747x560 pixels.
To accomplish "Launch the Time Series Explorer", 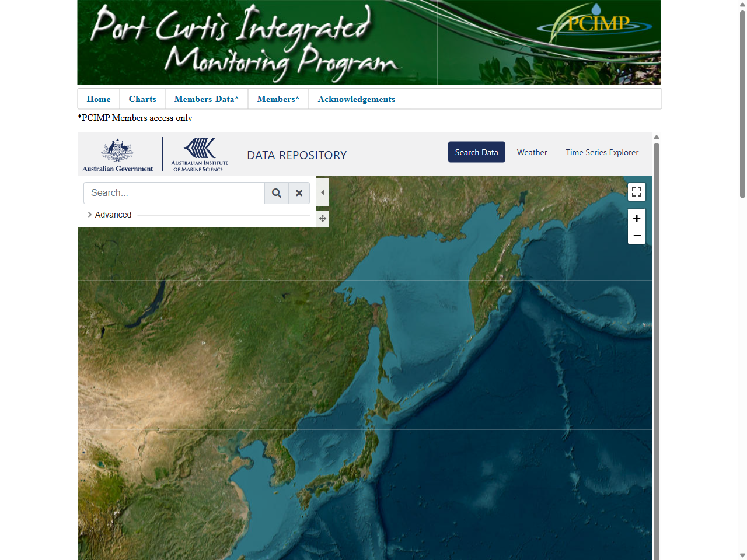I will (x=602, y=152).
